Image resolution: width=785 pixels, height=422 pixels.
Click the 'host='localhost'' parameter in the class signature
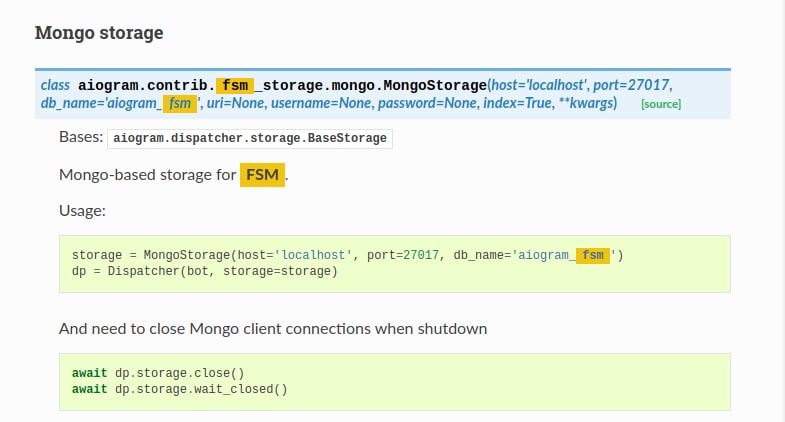click(539, 85)
